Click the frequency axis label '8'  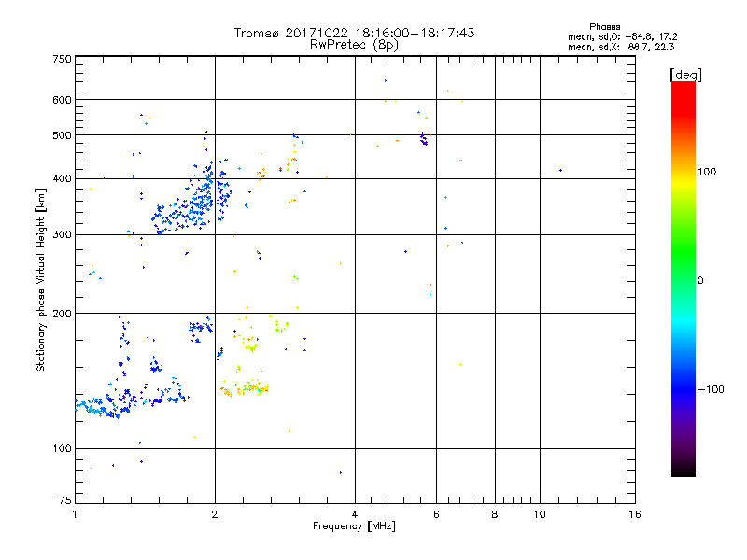[x=495, y=514]
